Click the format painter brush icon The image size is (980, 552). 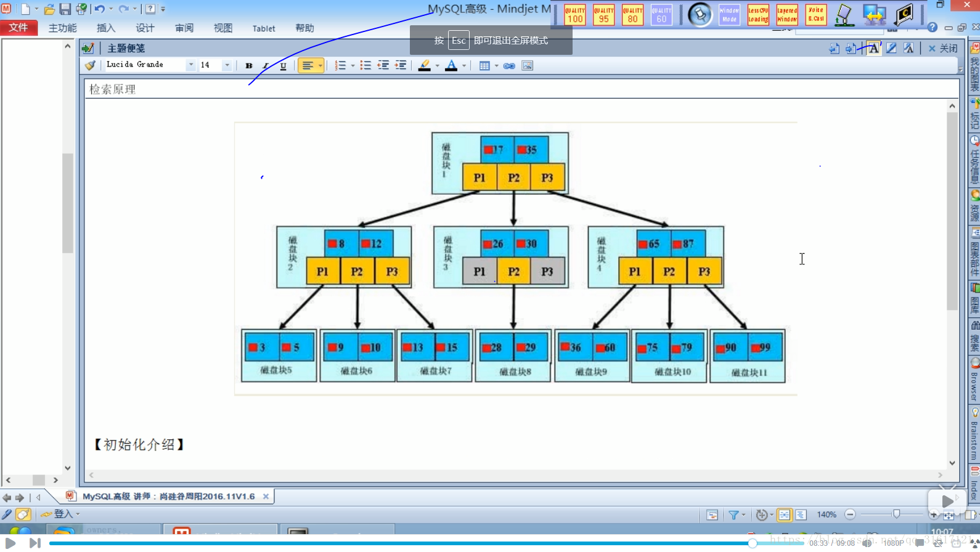90,65
